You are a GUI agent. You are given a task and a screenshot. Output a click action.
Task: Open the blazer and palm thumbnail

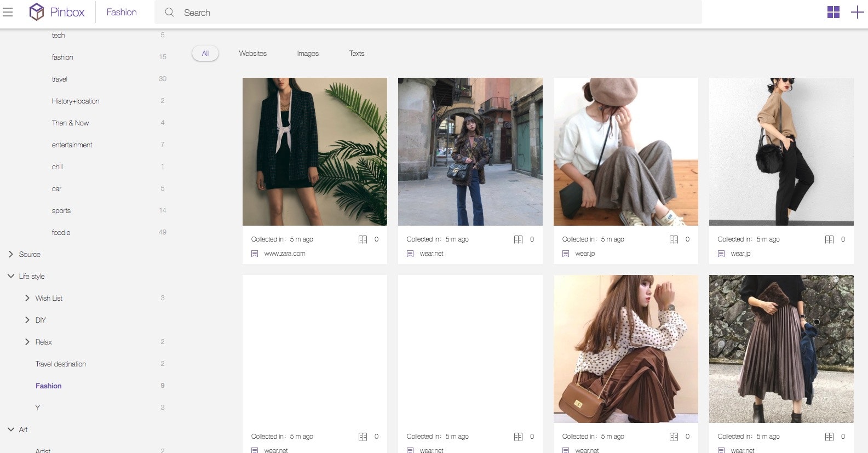(x=315, y=152)
